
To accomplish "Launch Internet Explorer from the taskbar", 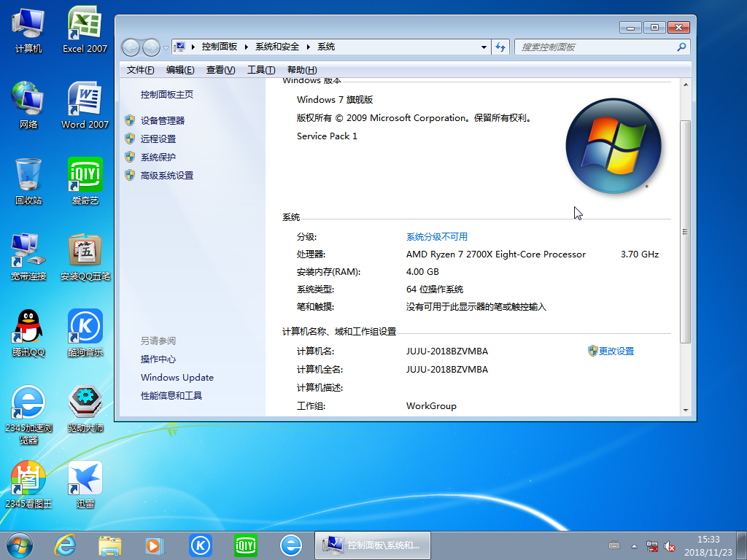I will pos(65,545).
